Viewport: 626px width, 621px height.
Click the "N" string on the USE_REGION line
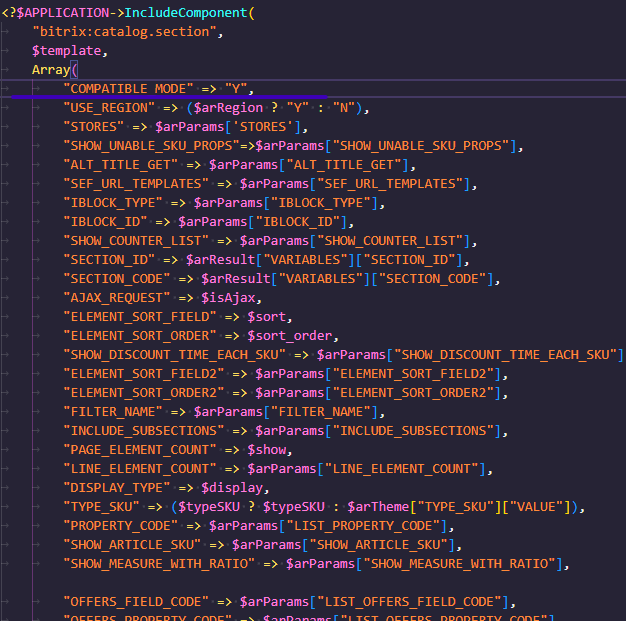[x=344, y=108]
